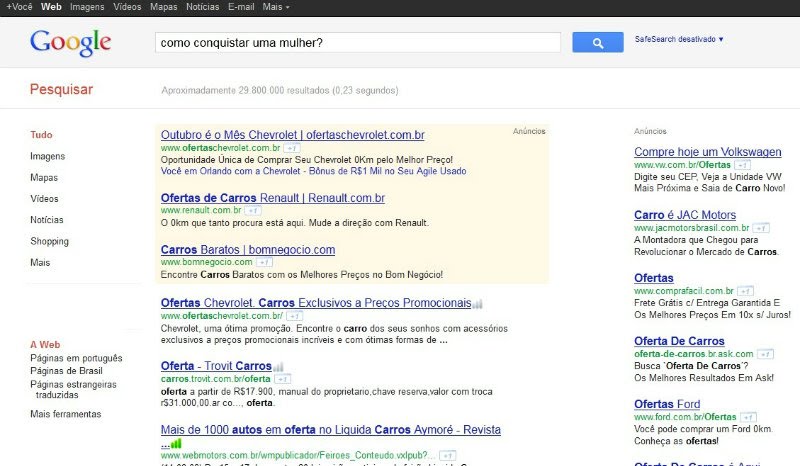This screenshot has width=800, height=466.
Task: Click the search query input field
Action: pos(358,42)
